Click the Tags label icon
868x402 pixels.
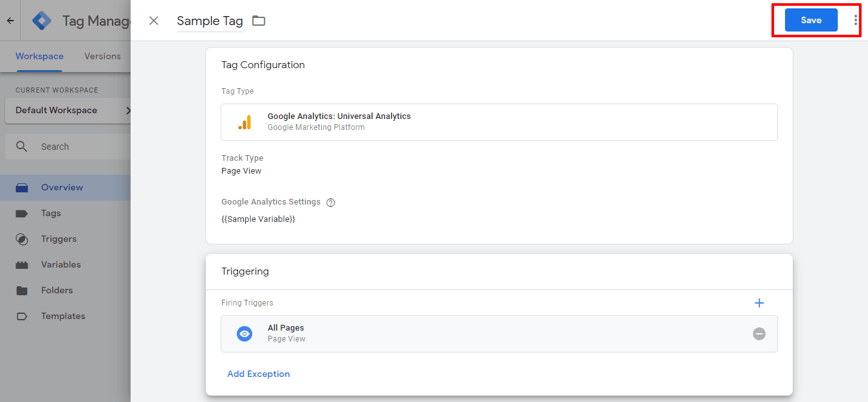click(22, 214)
